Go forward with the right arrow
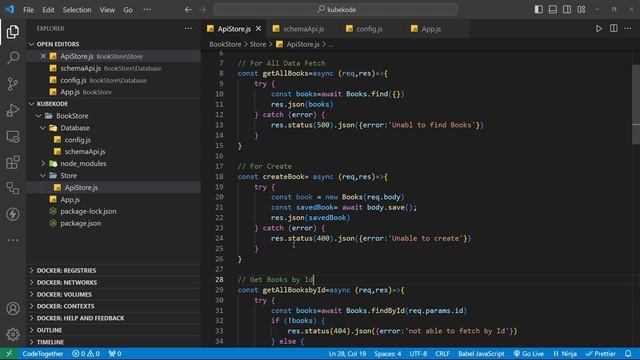 (x=202, y=9)
